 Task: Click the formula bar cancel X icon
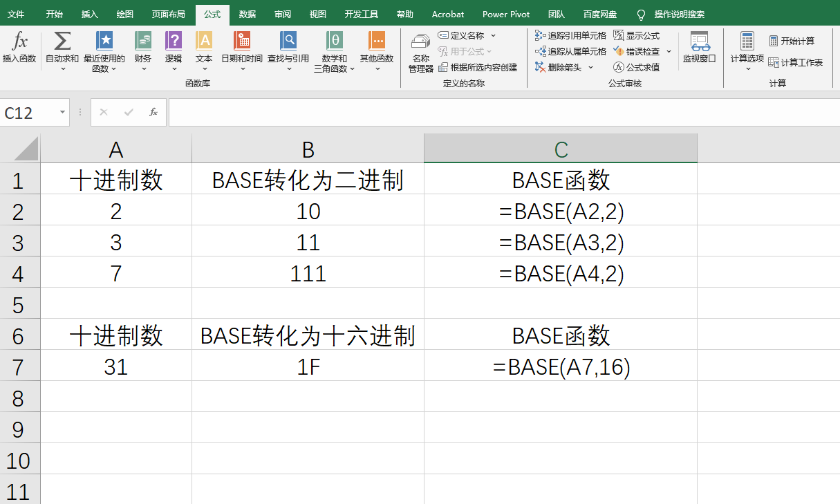[x=104, y=112]
